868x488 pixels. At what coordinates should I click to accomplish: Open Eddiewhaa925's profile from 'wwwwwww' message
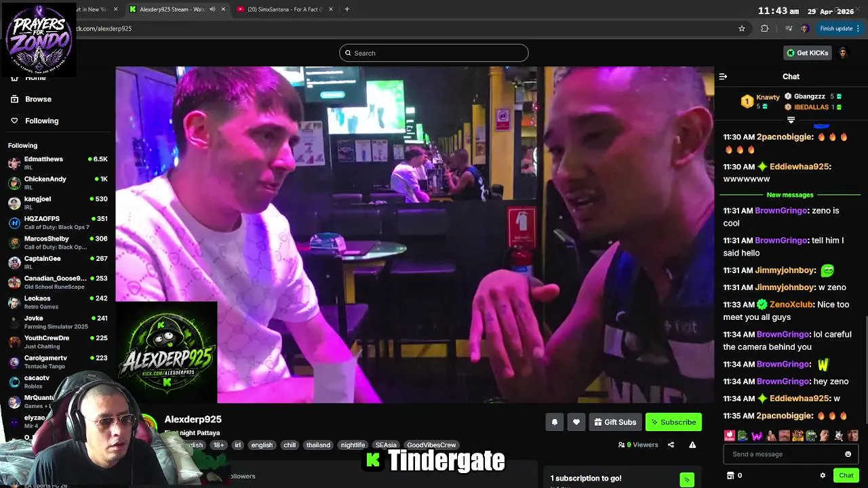tap(800, 167)
